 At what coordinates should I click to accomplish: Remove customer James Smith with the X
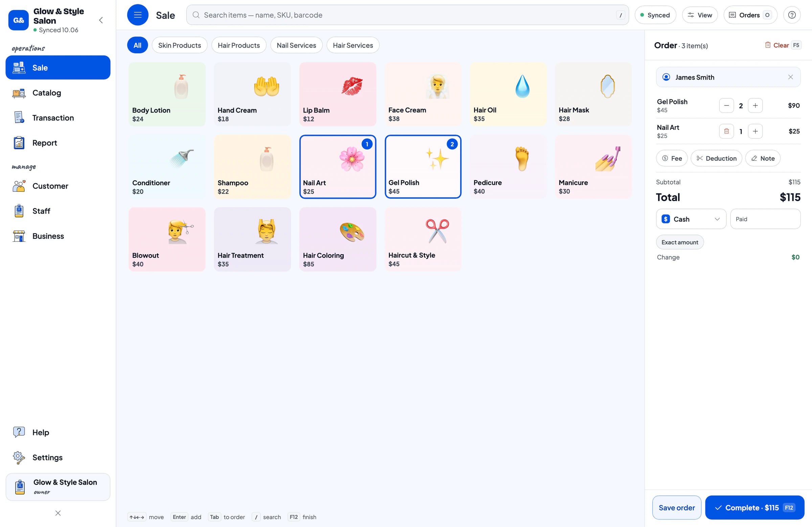click(x=790, y=77)
